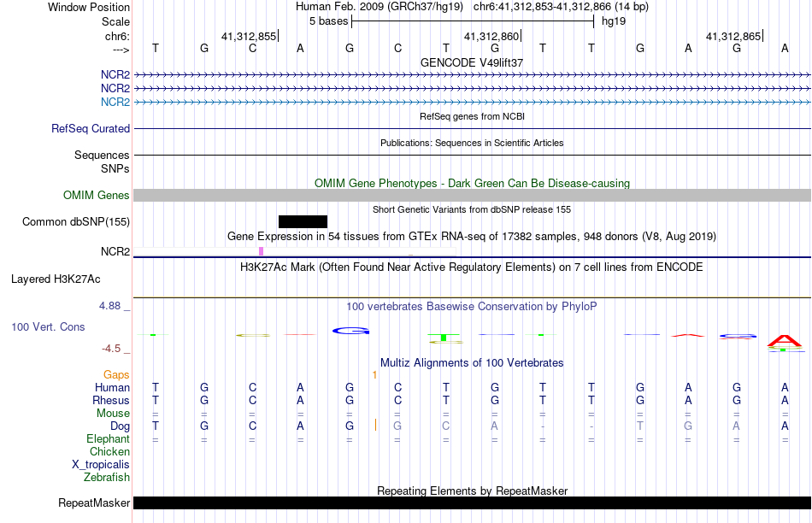Click the black RepeatMasker element bar

473,502
